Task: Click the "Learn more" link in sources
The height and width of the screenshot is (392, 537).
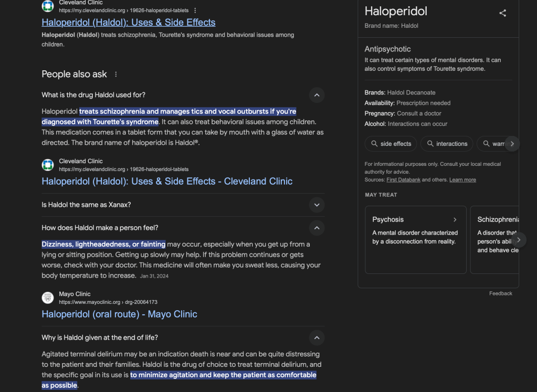Action: coord(462,180)
